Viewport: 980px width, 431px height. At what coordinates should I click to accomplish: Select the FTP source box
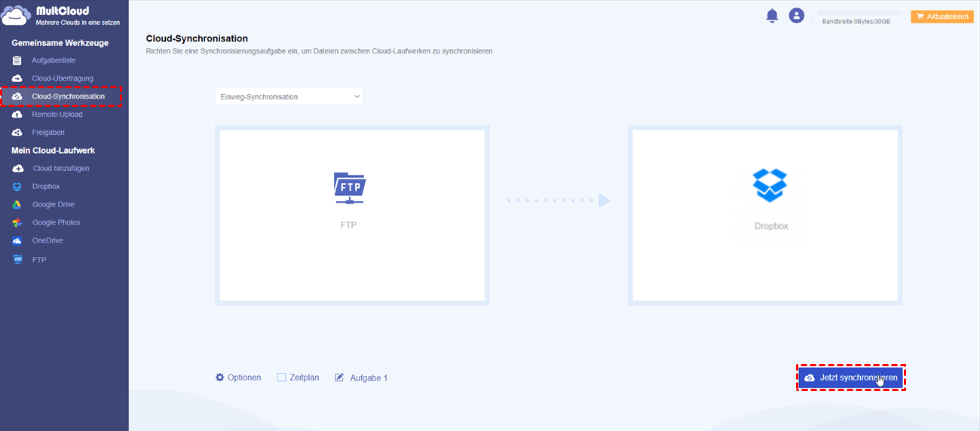(352, 215)
